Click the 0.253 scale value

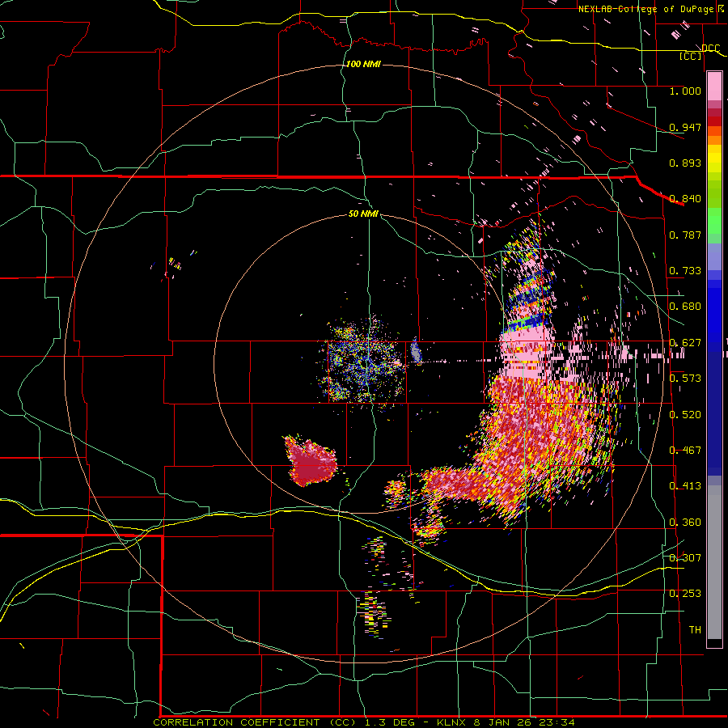pos(685,594)
